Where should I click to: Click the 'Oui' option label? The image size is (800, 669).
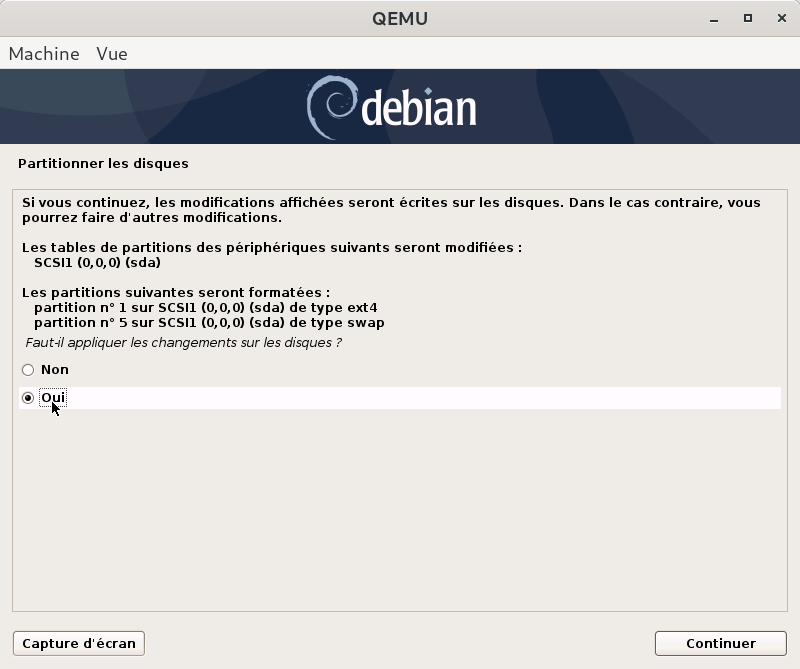pyautogui.click(x=53, y=398)
